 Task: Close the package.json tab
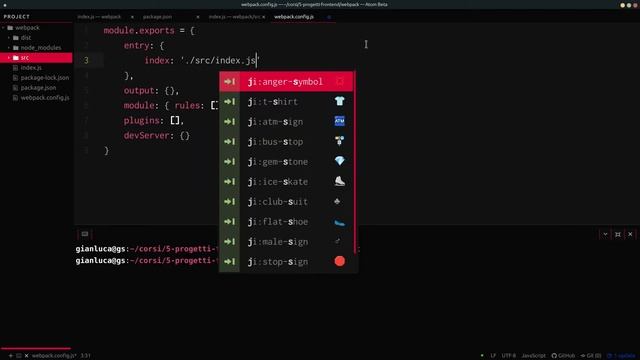(x=198, y=17)
